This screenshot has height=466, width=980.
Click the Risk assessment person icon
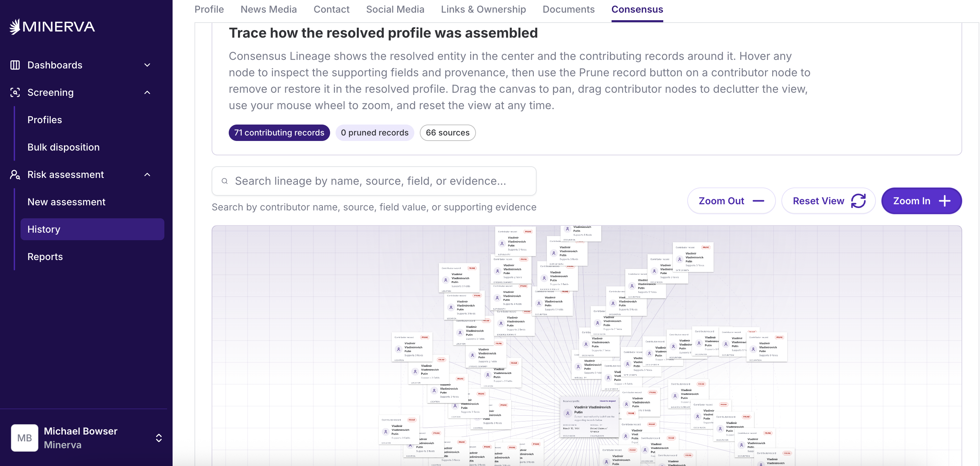coord(15,174)
